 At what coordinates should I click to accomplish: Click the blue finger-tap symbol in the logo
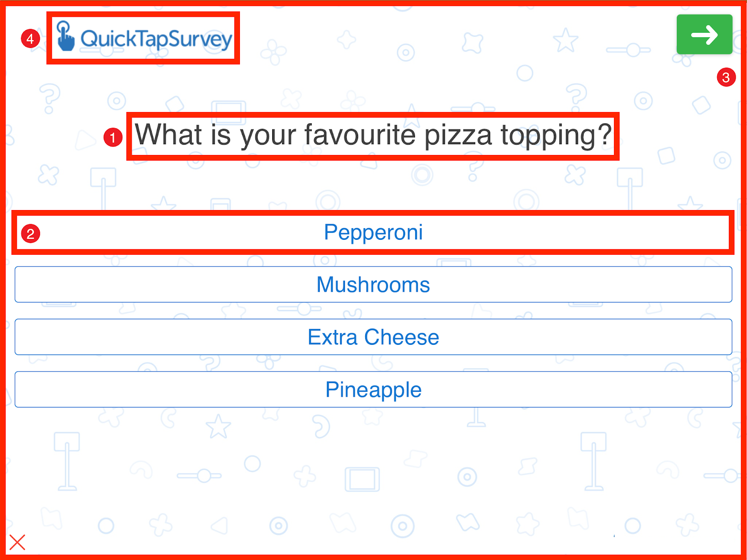pyautogui.click(x=65, y=37)
